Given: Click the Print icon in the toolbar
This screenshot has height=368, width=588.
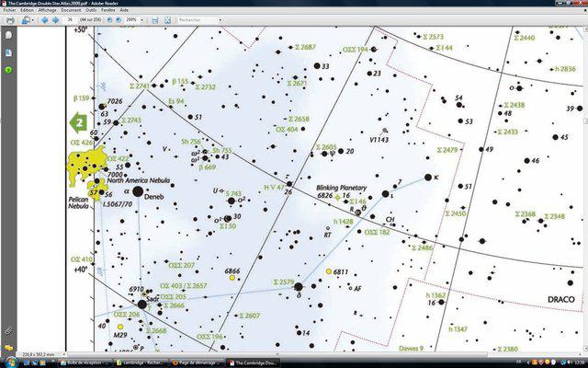Looking at the screenshot, I should (x=10, y=20).
